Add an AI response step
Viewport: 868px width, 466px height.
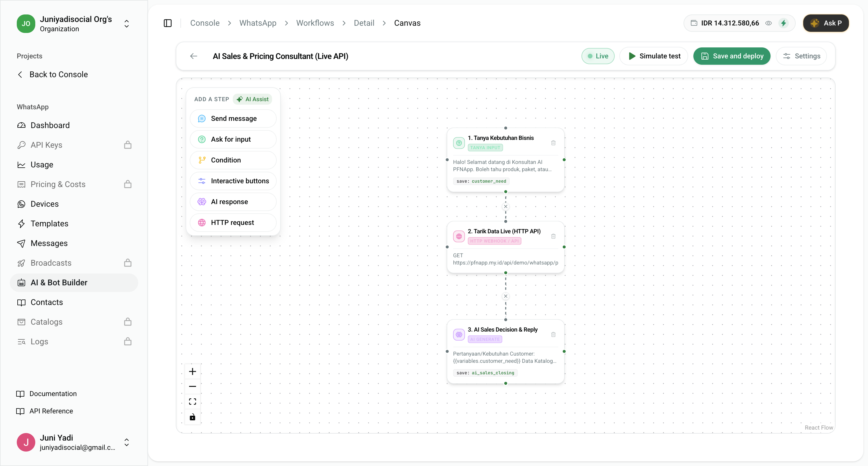233,201
